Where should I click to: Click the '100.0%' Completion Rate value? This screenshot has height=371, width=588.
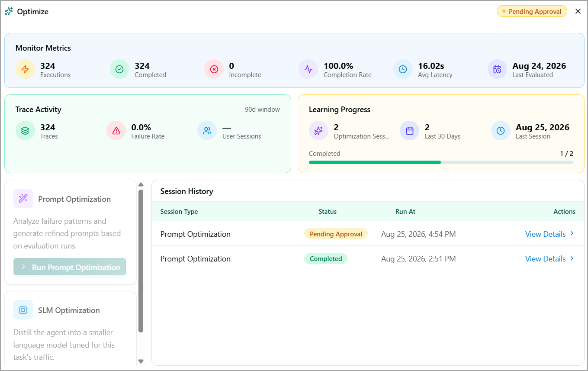pyautogui.click(x=338, y=66)
